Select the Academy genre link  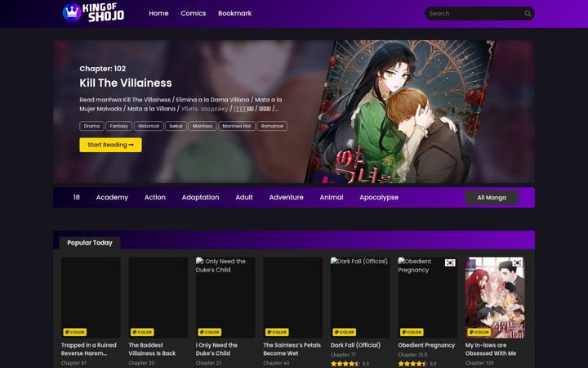pyautogui.click(x=112, y=198)
